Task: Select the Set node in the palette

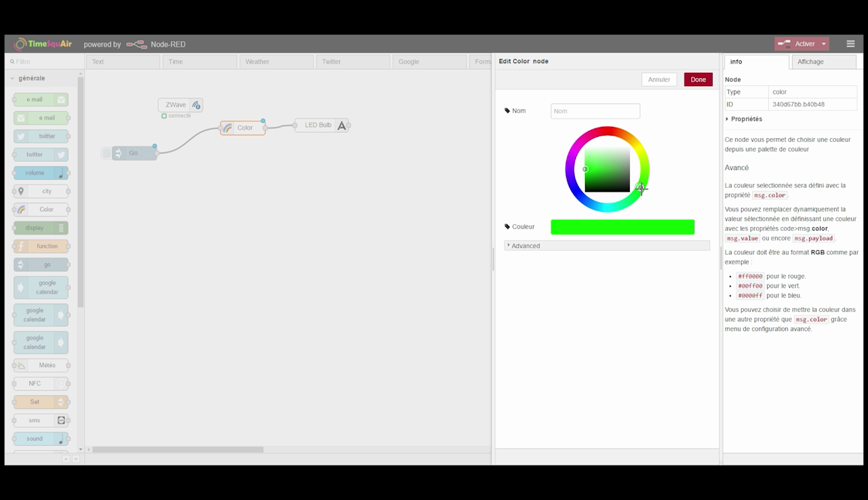Action: click(x=41, y=402)
